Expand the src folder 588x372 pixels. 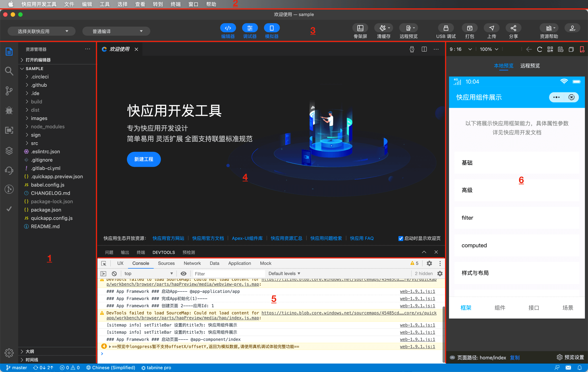click(x=34, y=143)
